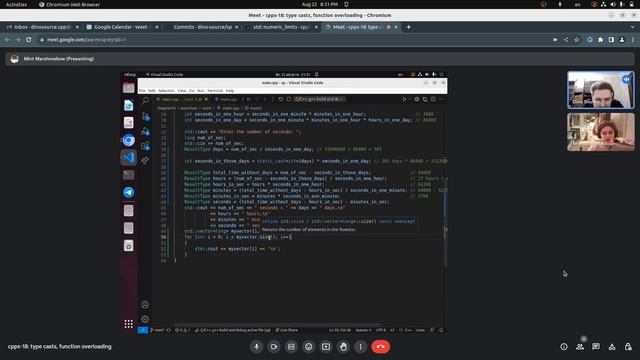Screen dimensions: 640x360
Task: Open the host controls lock icon
Action: coord(628,347)
